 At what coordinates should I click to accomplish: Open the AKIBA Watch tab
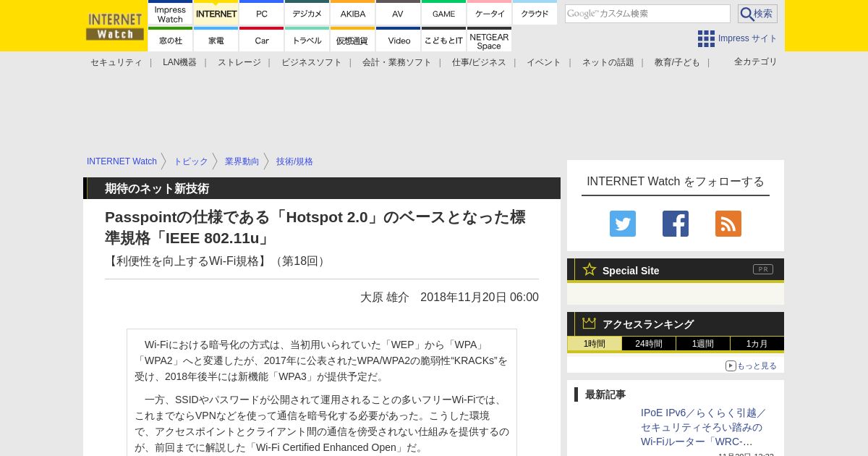(353, 13)
